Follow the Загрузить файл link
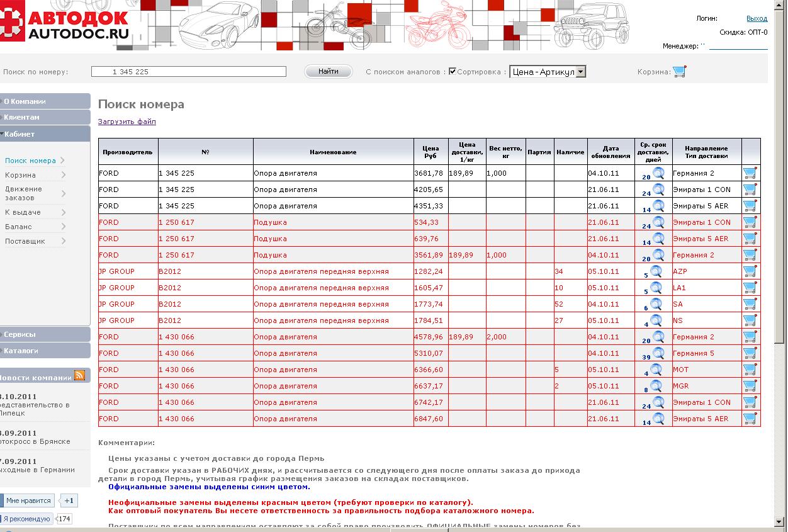The width and height of the screenshot is (788, 532). (127, 122)
